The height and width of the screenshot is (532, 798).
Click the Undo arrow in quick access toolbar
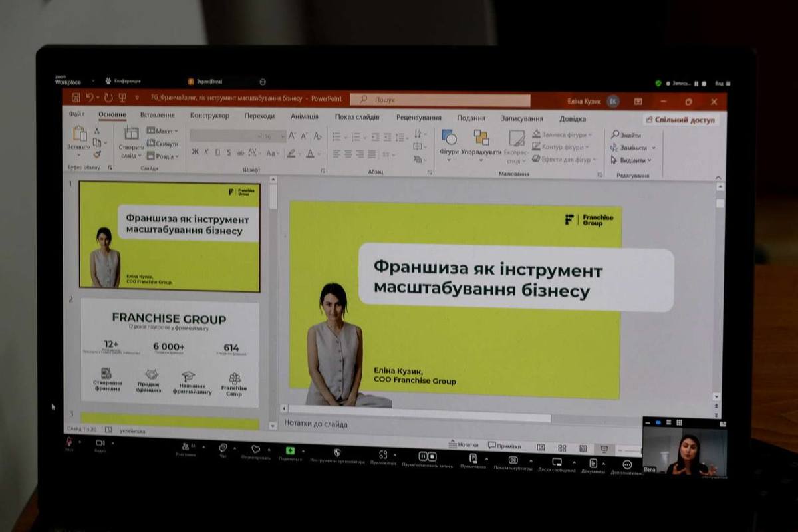(x=90, y=98)
